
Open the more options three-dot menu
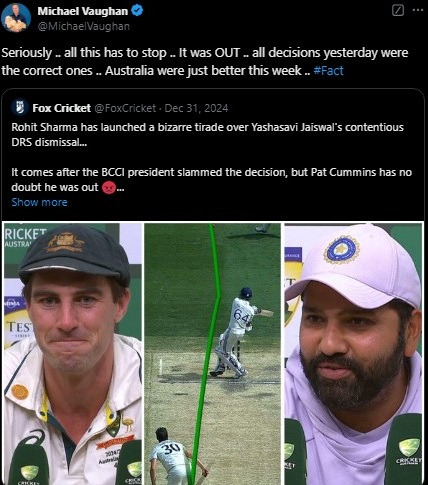pos(418,10)
